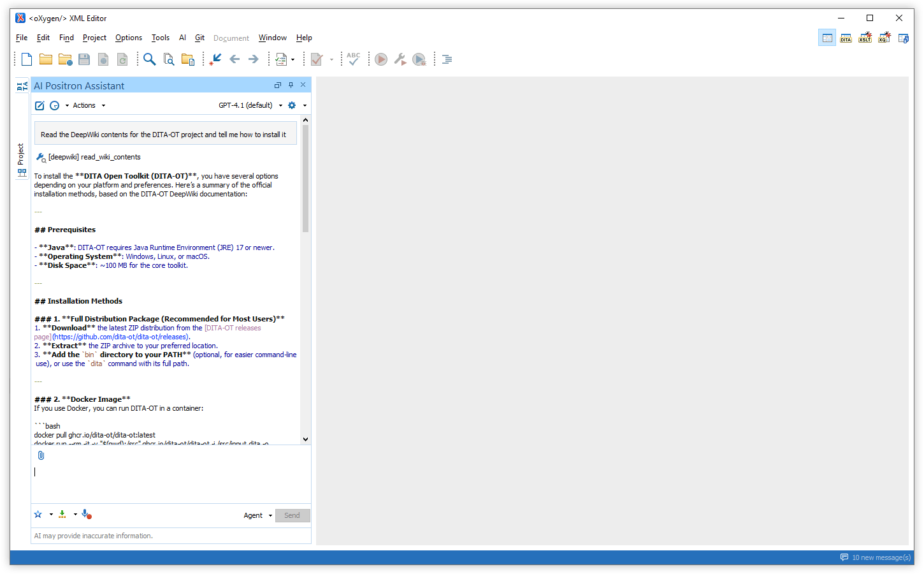Open the Help menu
The height and width of the screenshot is (574, 924).
click(304, 38)
